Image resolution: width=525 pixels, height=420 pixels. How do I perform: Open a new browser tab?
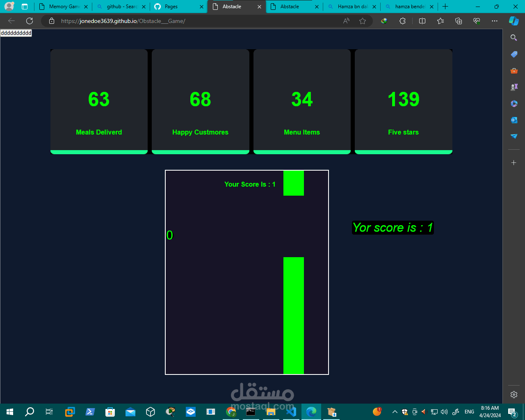coord(445,7)
